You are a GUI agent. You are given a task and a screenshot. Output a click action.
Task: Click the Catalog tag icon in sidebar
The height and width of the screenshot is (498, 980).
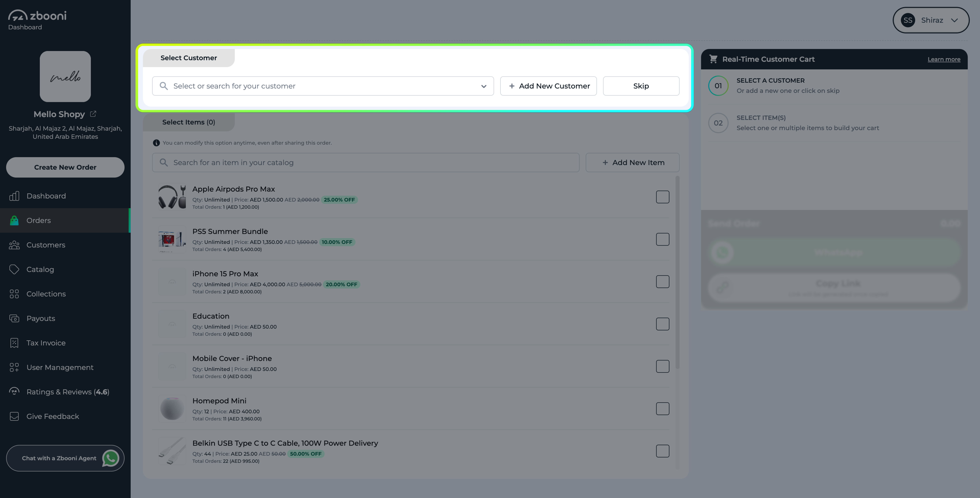coord(14,269)
